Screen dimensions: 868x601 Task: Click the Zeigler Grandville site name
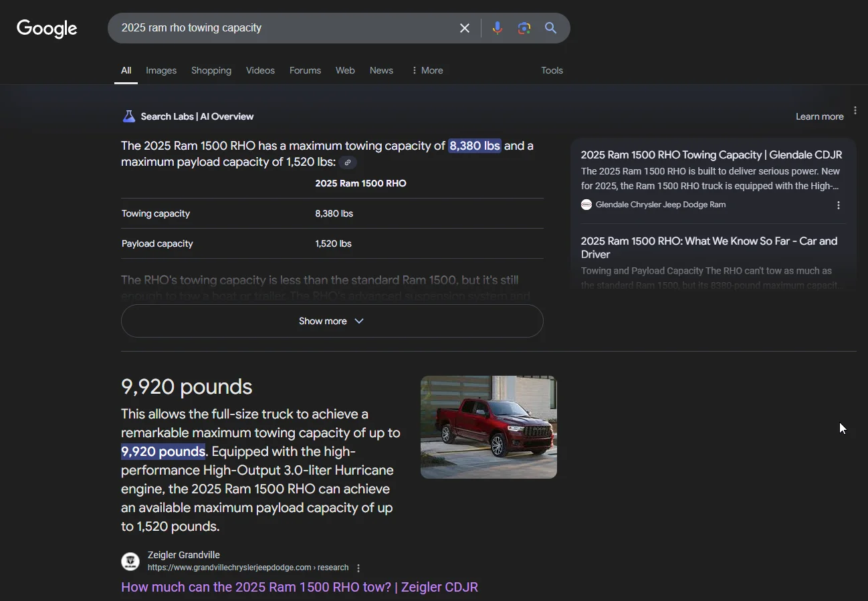coord(184,555)
